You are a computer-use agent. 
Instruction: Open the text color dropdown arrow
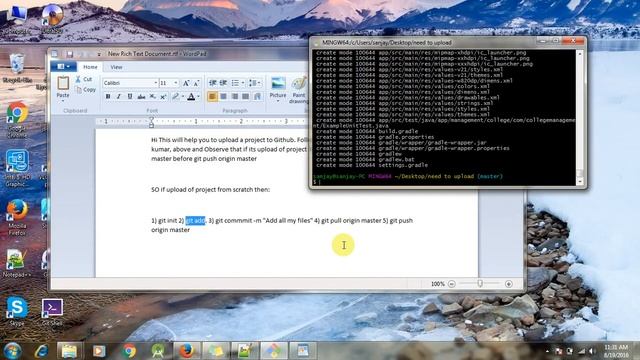[x=198, y=96]
